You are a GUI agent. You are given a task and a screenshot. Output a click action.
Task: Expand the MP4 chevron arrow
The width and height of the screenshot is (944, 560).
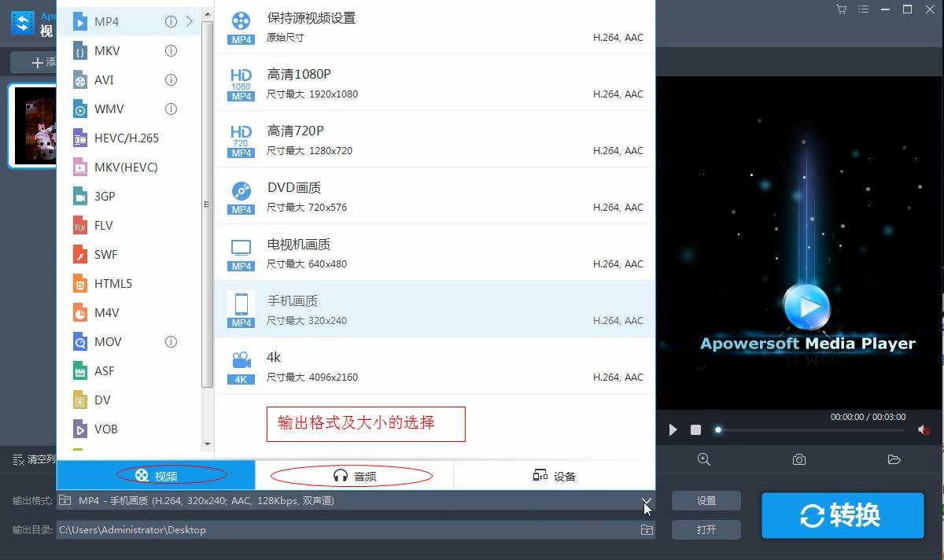coord(190,21)
